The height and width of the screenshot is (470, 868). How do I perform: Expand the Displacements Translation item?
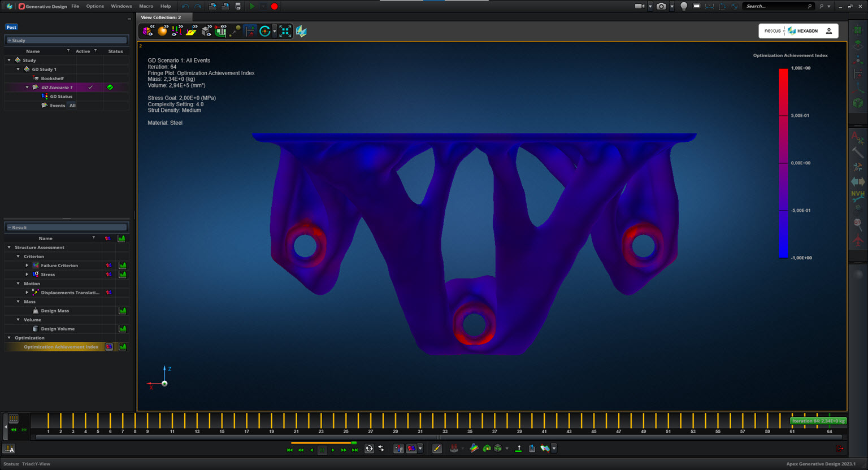27,292
